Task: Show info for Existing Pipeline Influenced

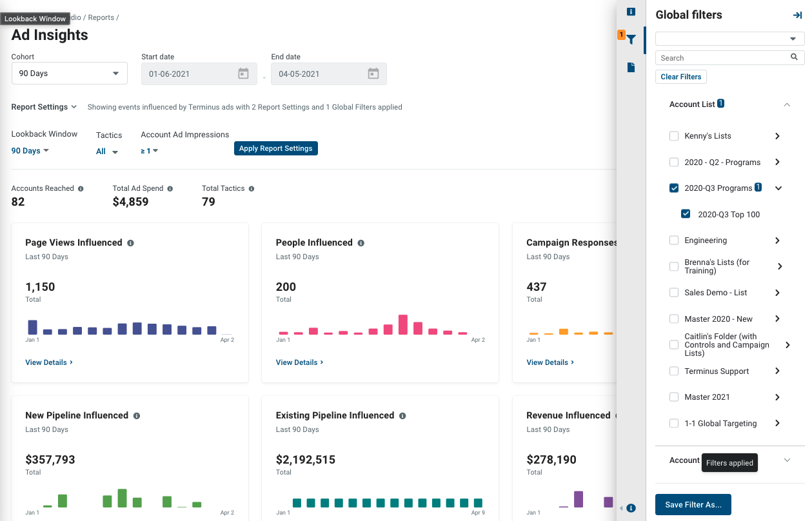Action: coord(402,416)
